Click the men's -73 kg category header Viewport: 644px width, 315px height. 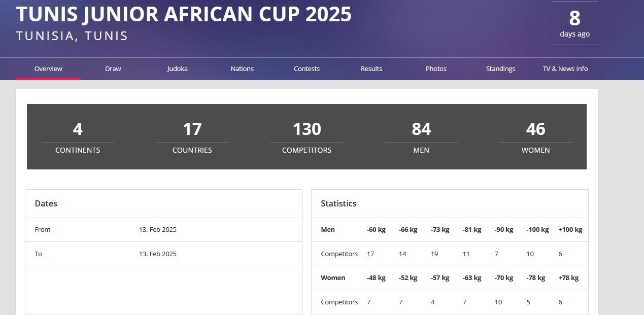(439, 230)
